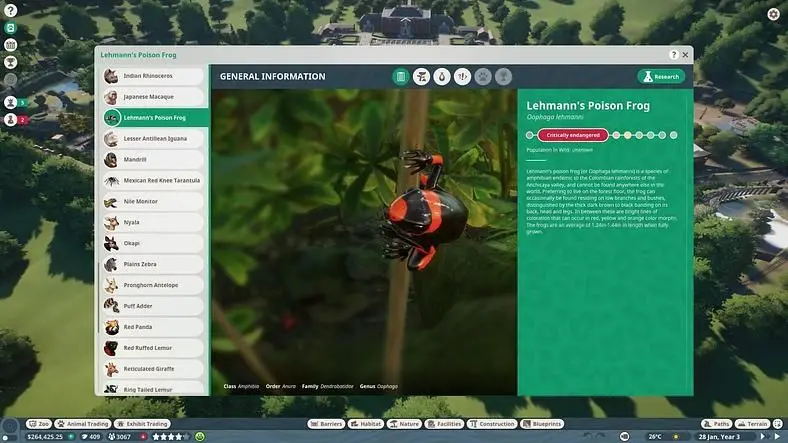Click the 28 Jan, Year 3 date
This screenshot has height=443, width=788.
719,437
